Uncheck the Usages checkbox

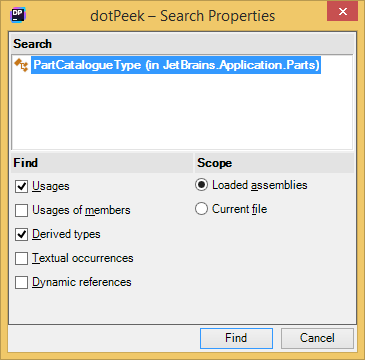[x=21, y=186]
